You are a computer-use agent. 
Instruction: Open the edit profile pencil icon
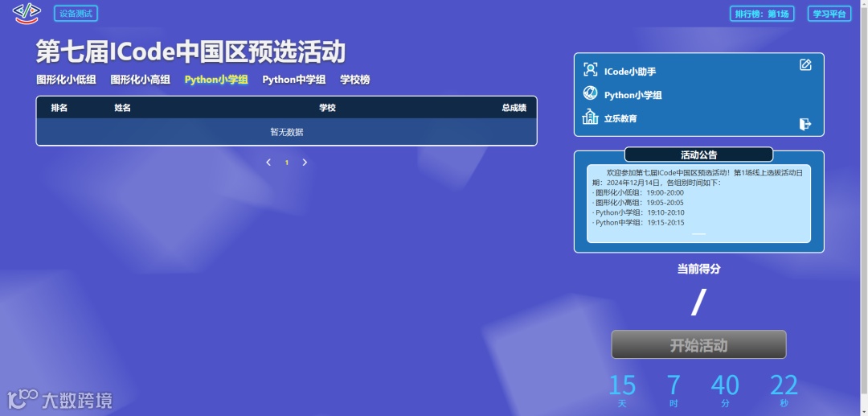[805, 65]
